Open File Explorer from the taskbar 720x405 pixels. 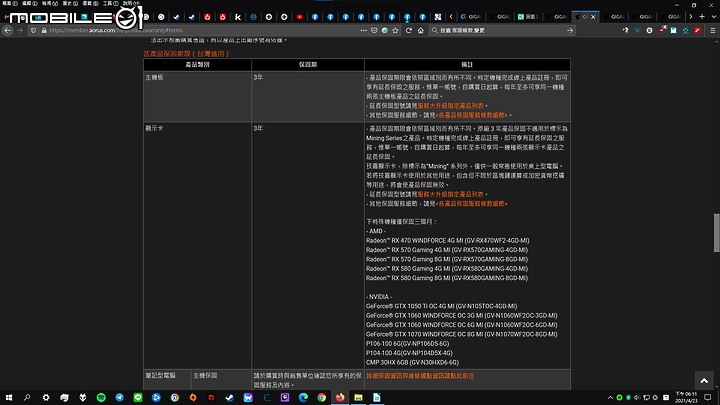click(358, 398)
